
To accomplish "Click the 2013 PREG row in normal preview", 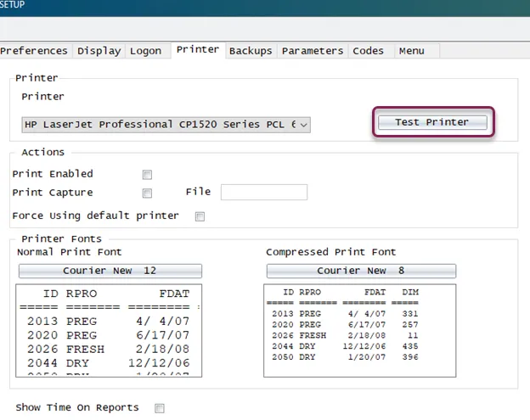I will click(108, 321).
